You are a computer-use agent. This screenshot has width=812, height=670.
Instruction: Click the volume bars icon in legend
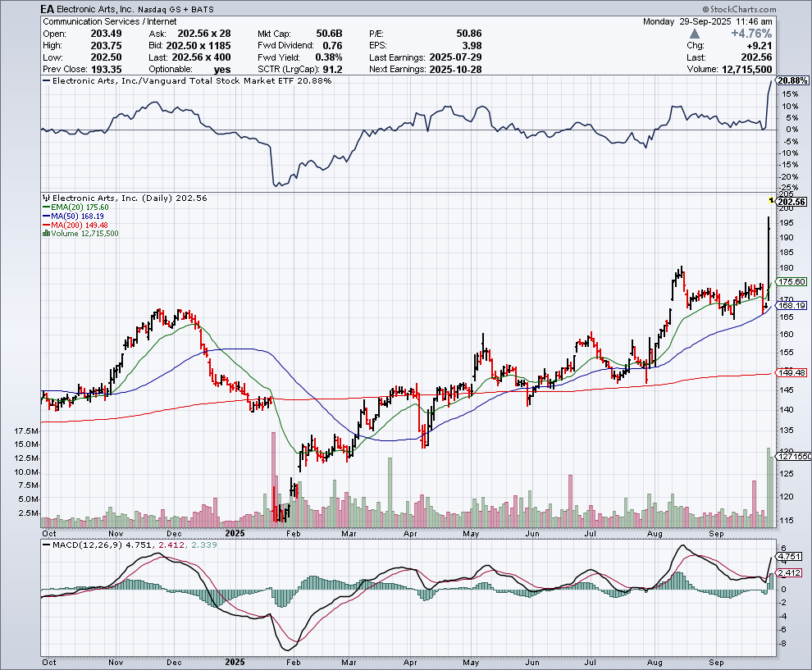click(x=46, y=234)
